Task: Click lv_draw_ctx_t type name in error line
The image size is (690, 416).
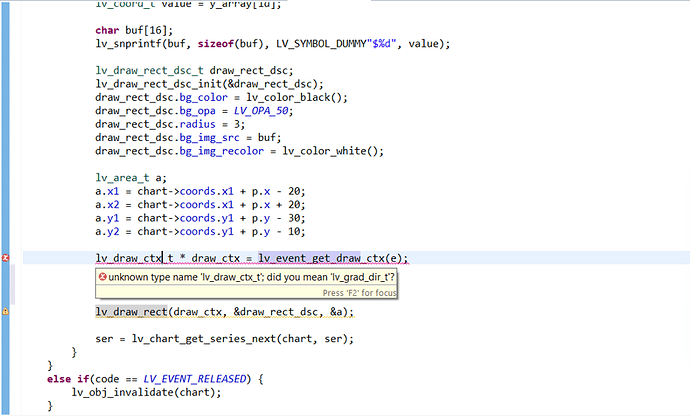Action: click(x=134, y=258)
